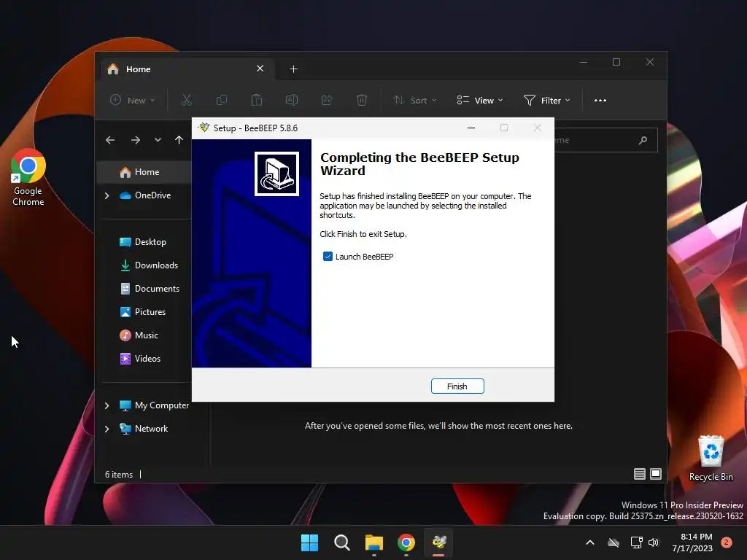747x560 pixels.
Task: Click the search magnifier in File Explorer
Action: tap(643, 140)
